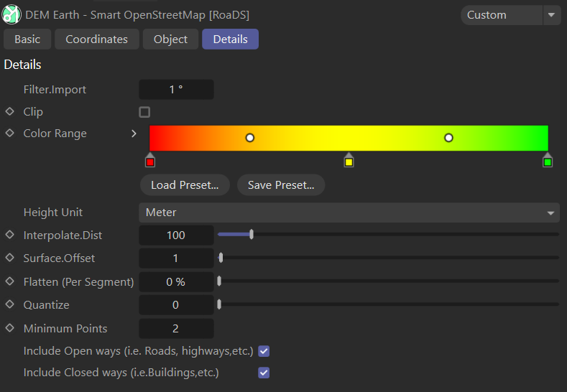Screen dimensions: 567x392
Task: Open the Height Unit Meter dropdown
Action: tap(349, 213)
